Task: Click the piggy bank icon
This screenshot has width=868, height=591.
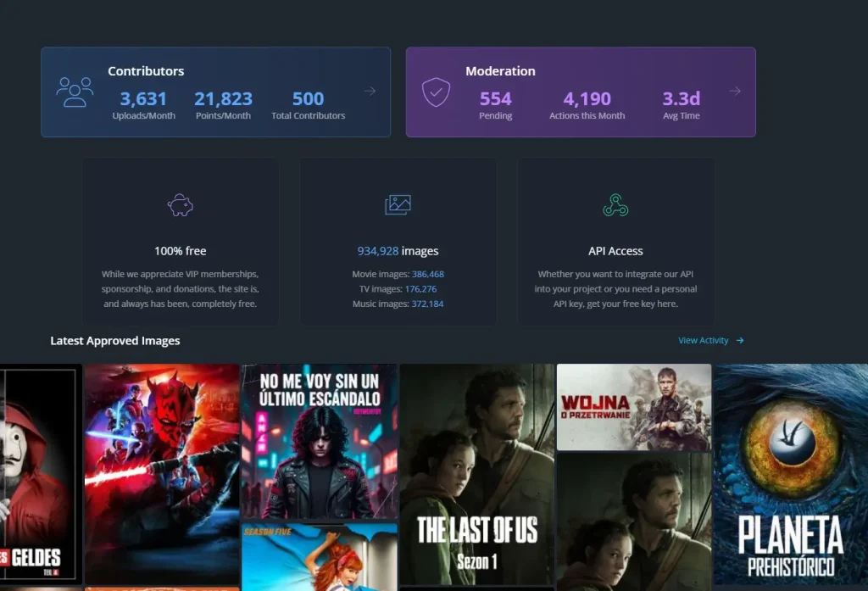Action: click(x=181, y=205)
